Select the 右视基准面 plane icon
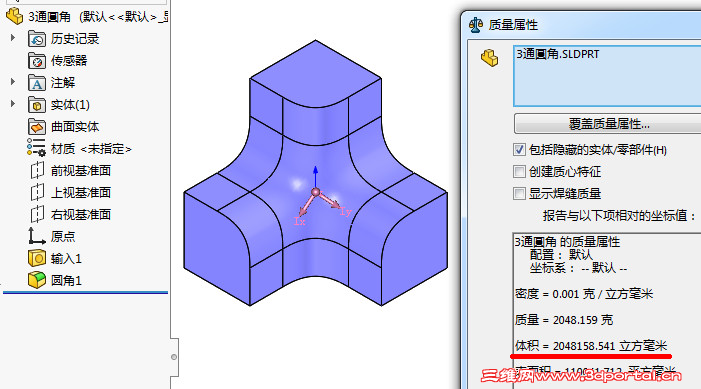The width and height of the screenshot is (701, 389). [x=37, y=214]
